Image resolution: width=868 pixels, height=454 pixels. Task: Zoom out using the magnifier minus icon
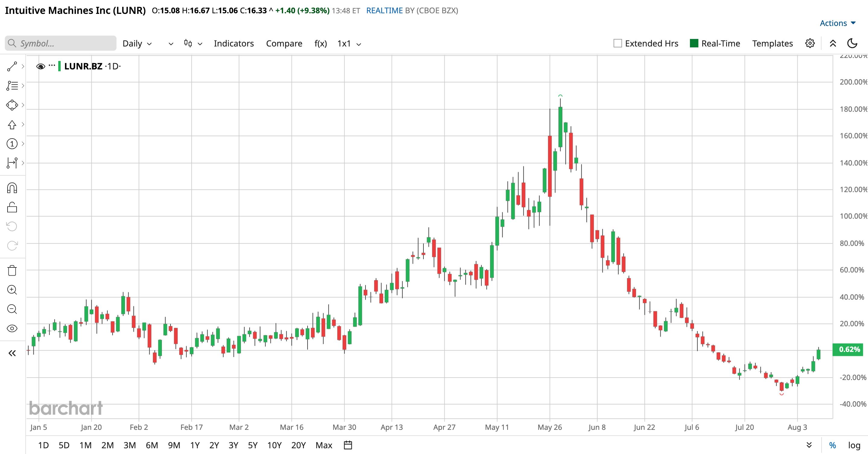click(12, 309)
